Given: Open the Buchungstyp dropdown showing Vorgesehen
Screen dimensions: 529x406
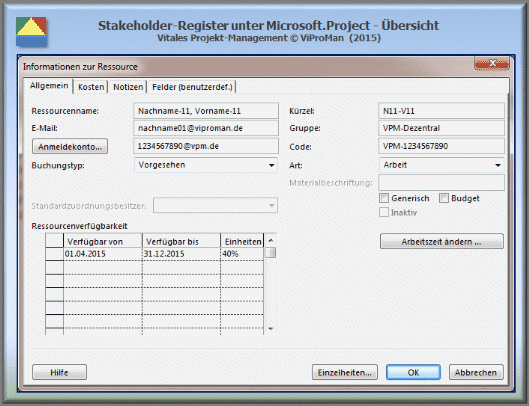Looking at the screenshot, I should coord(206,165).
